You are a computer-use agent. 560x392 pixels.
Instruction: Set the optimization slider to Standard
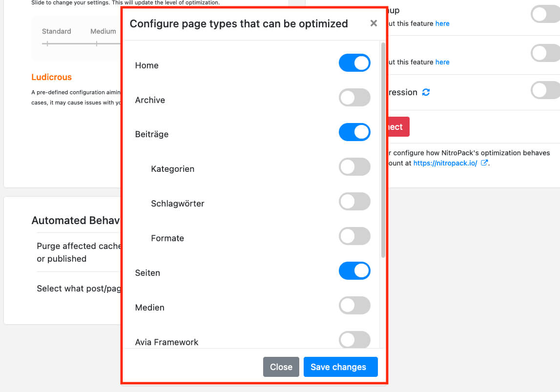pyautogui.click(x=47, y=43)
